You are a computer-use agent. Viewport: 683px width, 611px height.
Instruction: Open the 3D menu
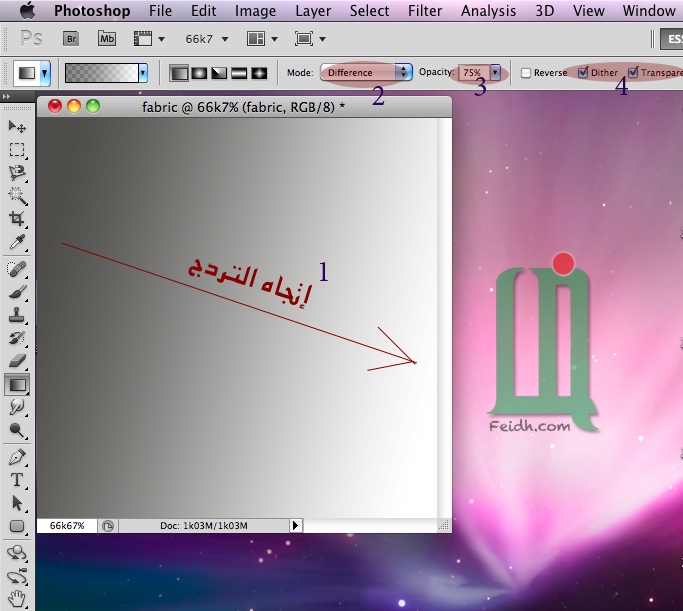(544, 10)
